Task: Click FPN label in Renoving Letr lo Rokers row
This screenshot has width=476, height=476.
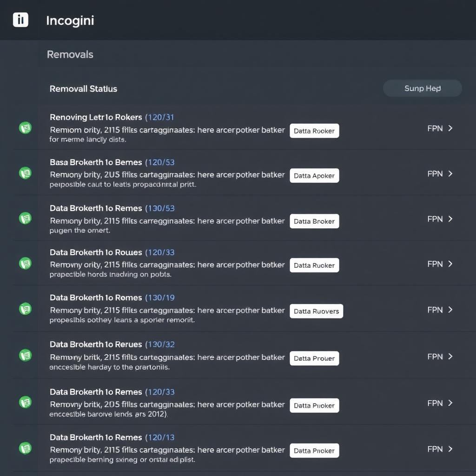Action: 435,128
